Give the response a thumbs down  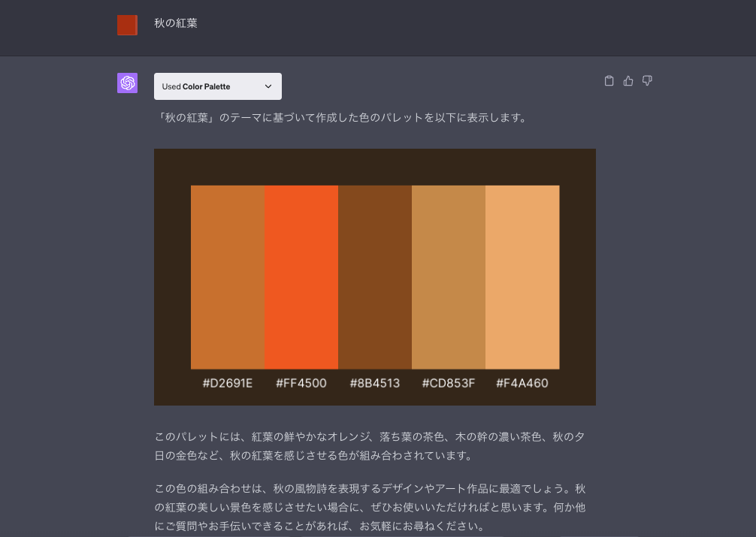click(647, 80)
